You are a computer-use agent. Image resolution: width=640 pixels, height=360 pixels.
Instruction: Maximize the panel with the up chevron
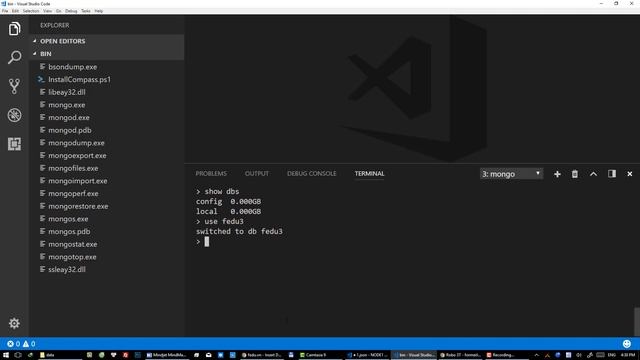593,174
